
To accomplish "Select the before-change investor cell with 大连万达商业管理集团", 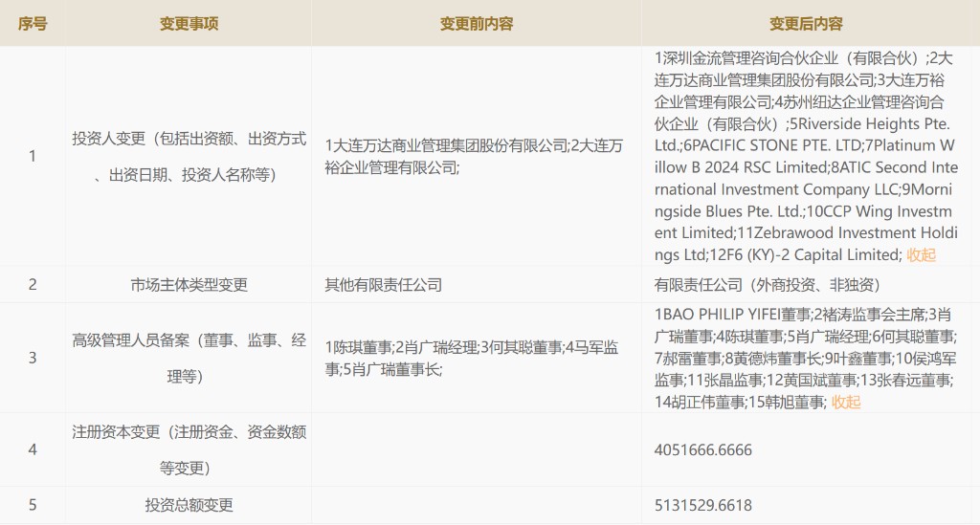I will pyautogui.click(x=477, y=156).
